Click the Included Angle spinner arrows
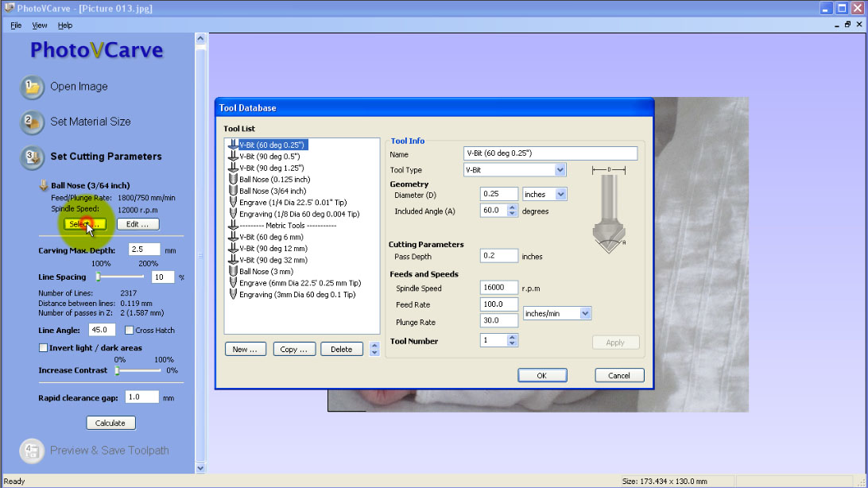This screenshot has height=488, width=868. [512, 211]
